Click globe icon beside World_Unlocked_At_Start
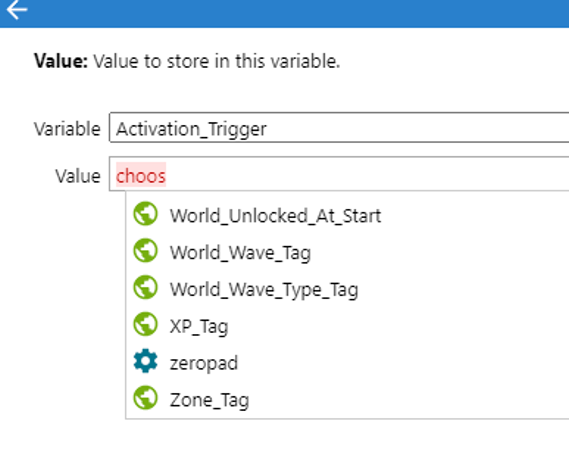 146,214
